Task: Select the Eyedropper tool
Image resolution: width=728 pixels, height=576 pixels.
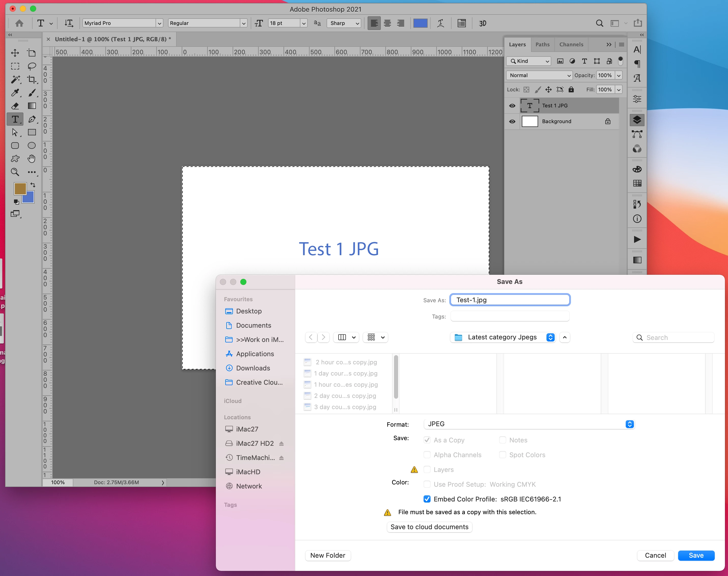Action: coord(15,92)
